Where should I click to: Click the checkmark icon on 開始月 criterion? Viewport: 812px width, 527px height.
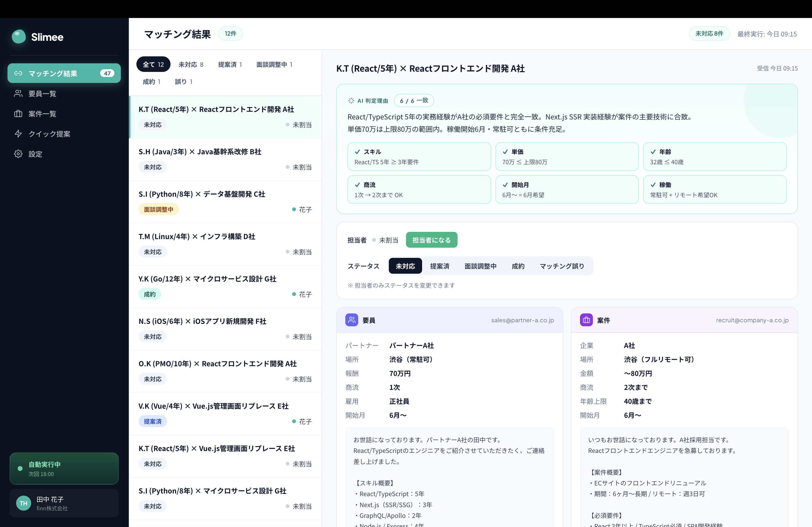point(505,185)
